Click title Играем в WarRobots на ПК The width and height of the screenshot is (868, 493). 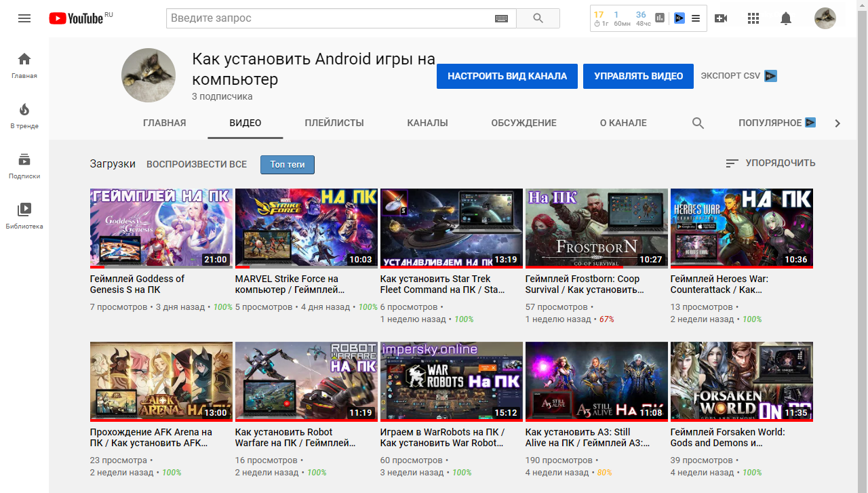pyautogui.click(x=443, y=437)
